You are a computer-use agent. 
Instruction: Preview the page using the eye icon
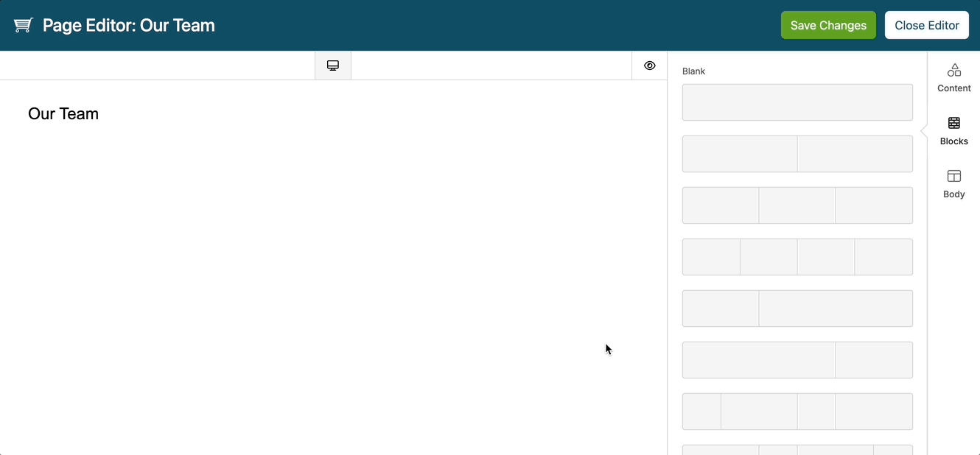click(x=649, y=65)
